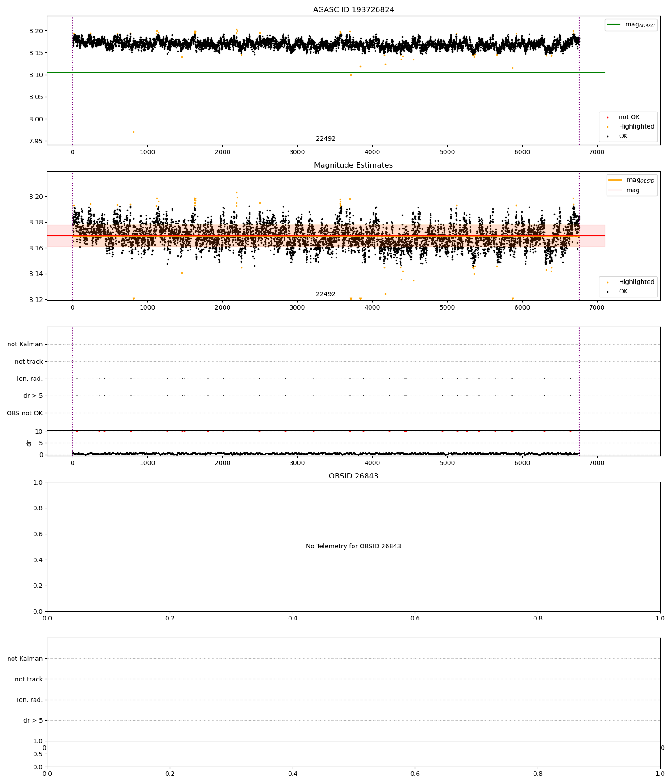The width and height of the screenshot is (672, 784).
Task: Click 'Ion. rad.' label in the bottom plot
Action: point(30,700)
